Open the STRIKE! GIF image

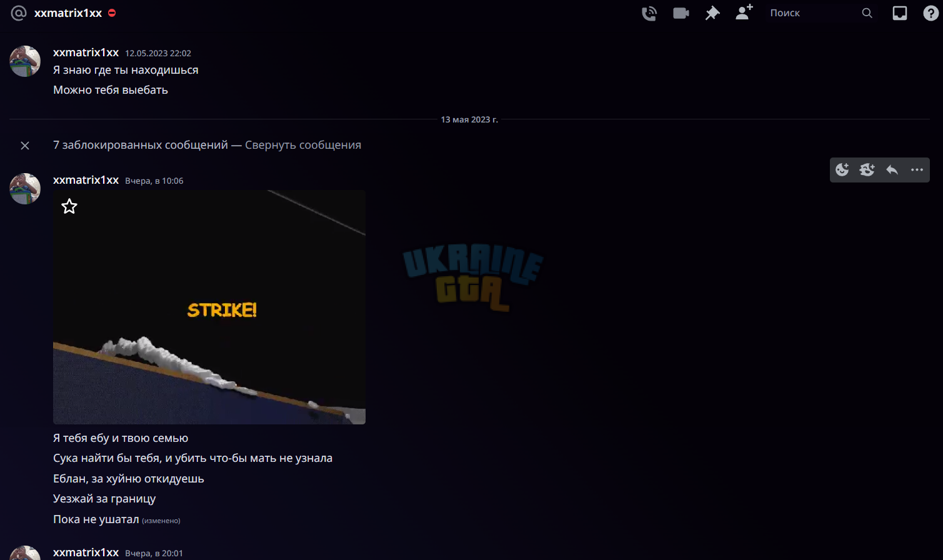coord(209,307)
